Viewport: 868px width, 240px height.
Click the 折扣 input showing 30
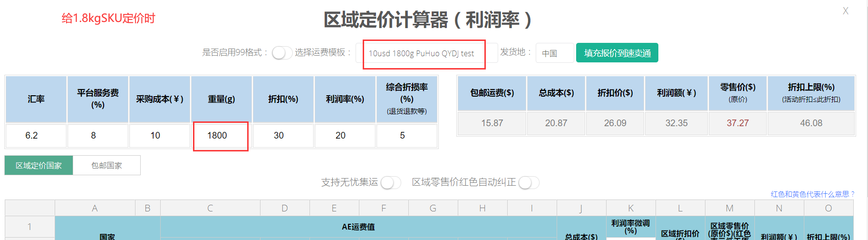(x=283, y=136)
